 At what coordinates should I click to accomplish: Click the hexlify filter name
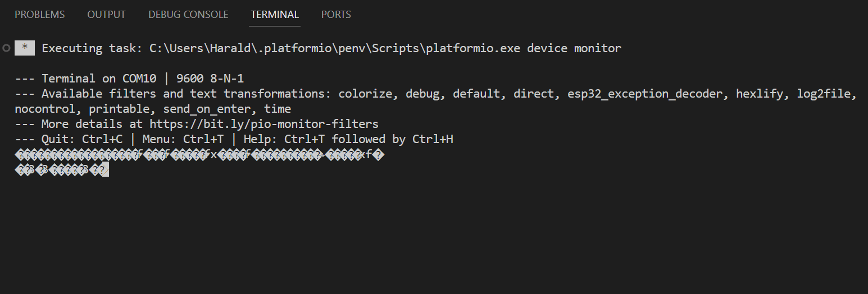click(760, 94)
